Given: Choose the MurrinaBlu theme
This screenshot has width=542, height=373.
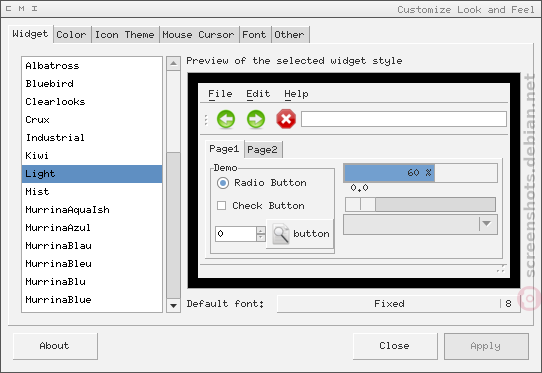Looking at the screenshot, I should [x=92, y=282].
